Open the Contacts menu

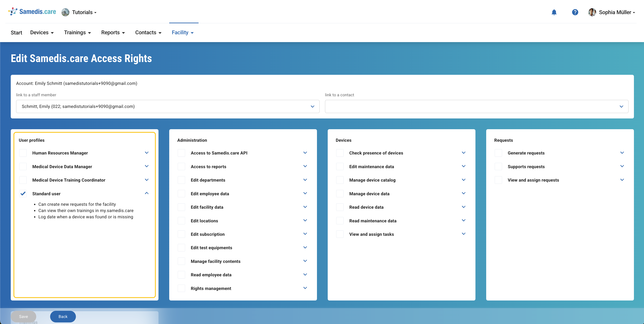(148, 32)
